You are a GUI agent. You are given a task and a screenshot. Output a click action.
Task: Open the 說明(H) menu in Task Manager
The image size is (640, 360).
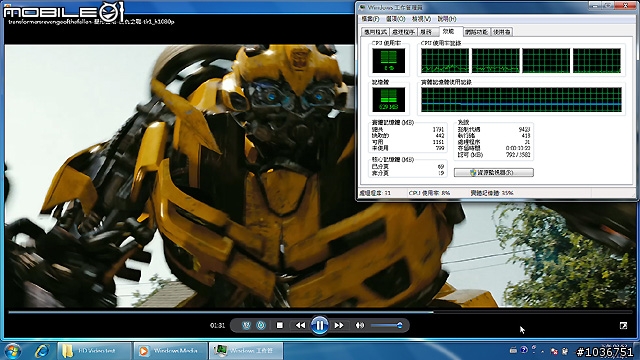coord(447,19)
